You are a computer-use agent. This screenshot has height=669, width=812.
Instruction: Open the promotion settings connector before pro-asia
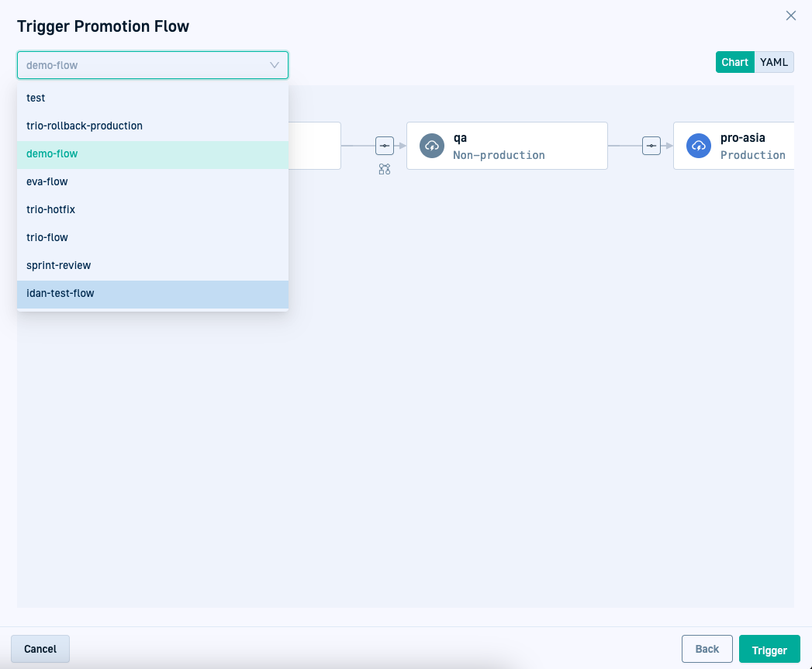651,146
